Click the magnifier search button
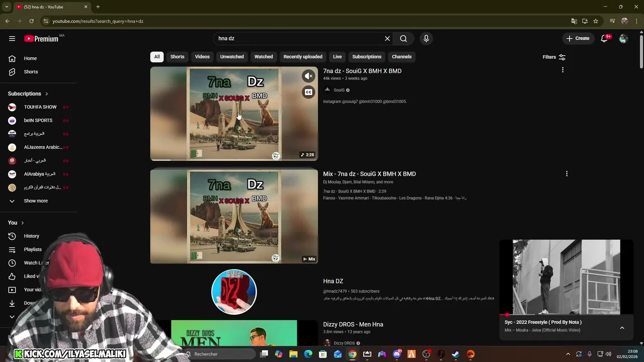 tap(404, 38)
